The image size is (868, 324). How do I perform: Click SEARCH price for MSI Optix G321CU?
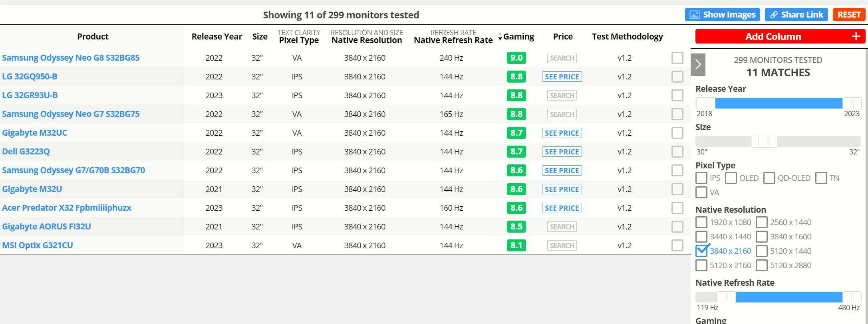coord(562,245)
